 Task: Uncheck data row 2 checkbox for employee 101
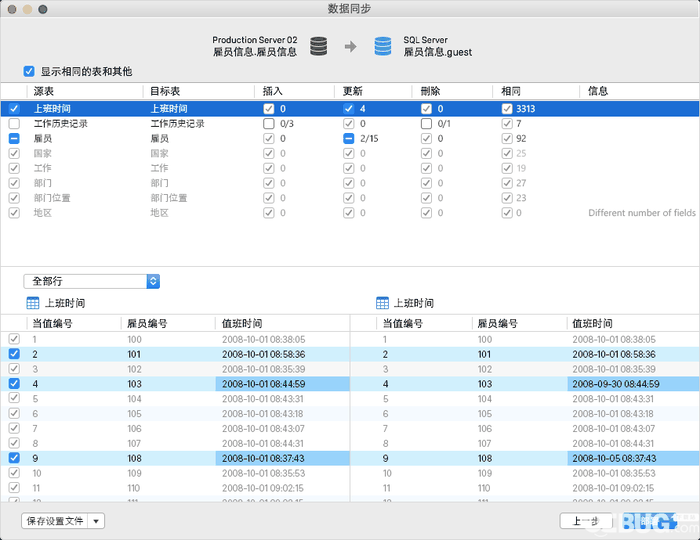click(x=14, y=354)
